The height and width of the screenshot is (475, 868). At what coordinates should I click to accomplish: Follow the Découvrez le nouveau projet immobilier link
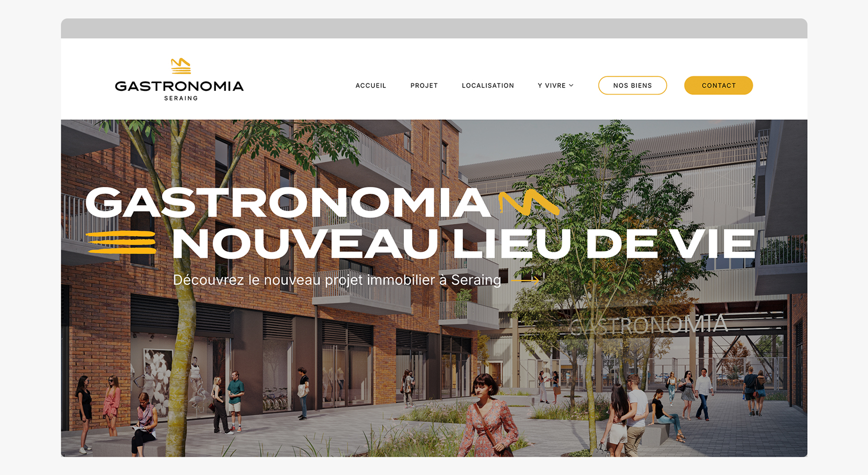coord(337,280)
